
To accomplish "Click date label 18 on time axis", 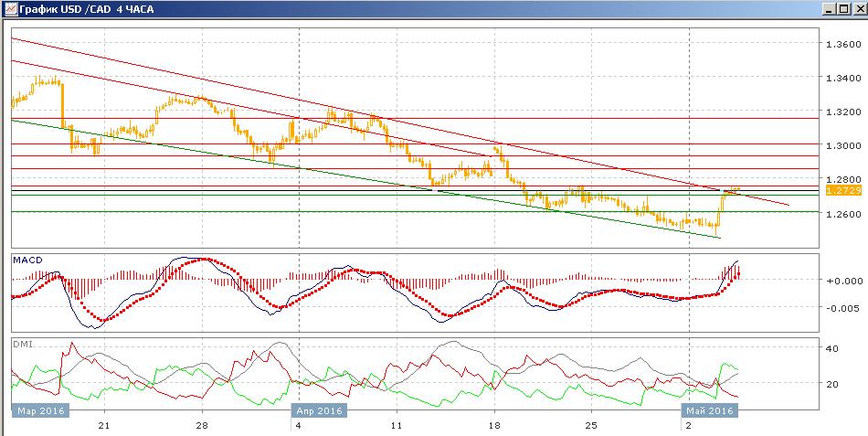I will pos(494,425).
